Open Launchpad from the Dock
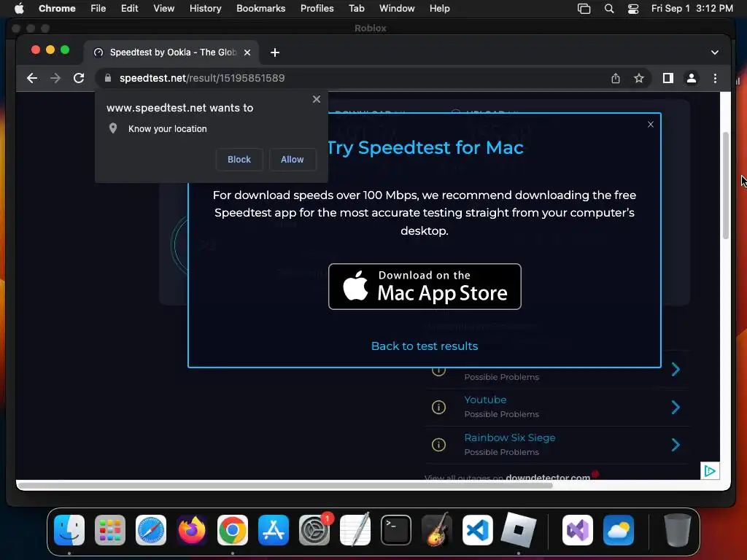Screen dimensions: 747x560 [x=110, y=530]
